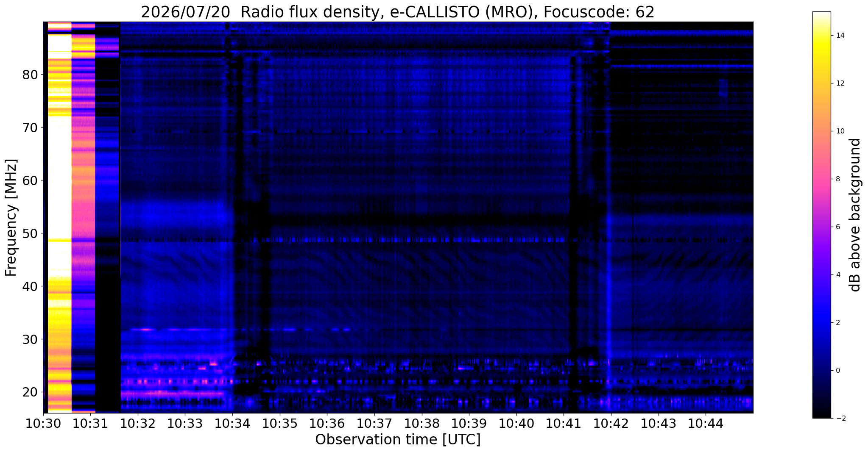
Task: Click the 50 MHz frequency tick label
Action: [x=30, y=233]
